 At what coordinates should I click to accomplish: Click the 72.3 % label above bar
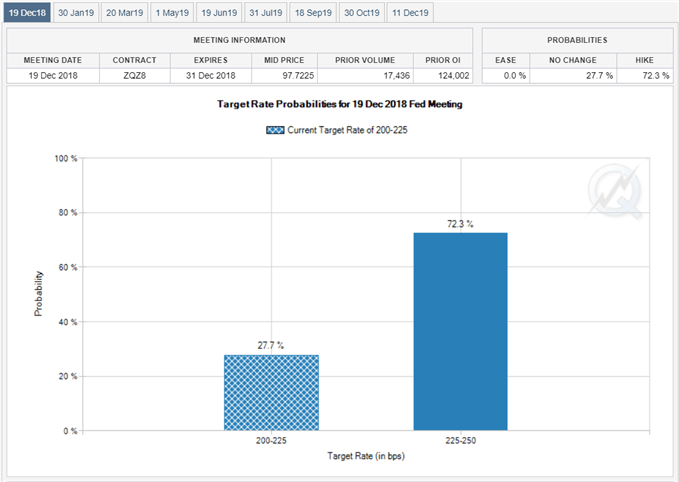click(460, 223)
